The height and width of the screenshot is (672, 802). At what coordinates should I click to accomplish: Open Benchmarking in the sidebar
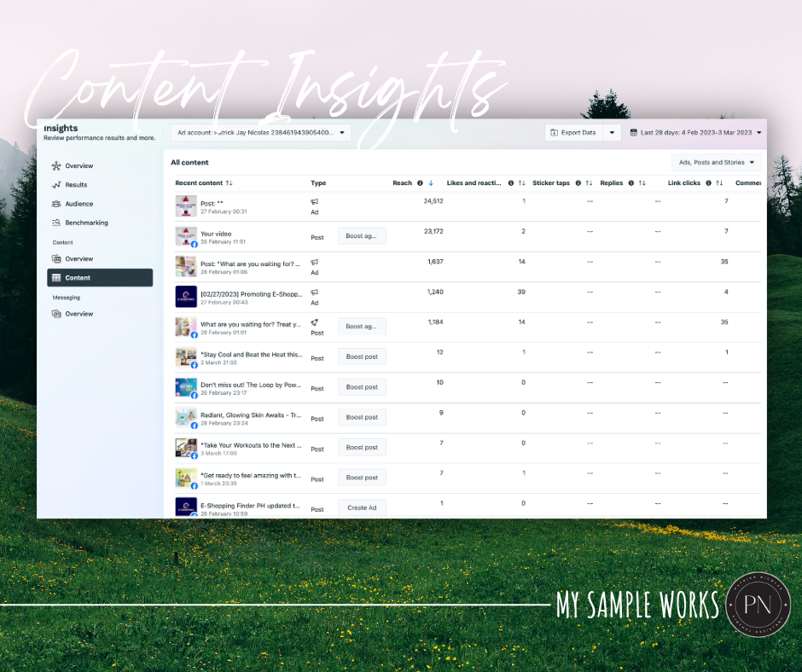tap(86, 223)
